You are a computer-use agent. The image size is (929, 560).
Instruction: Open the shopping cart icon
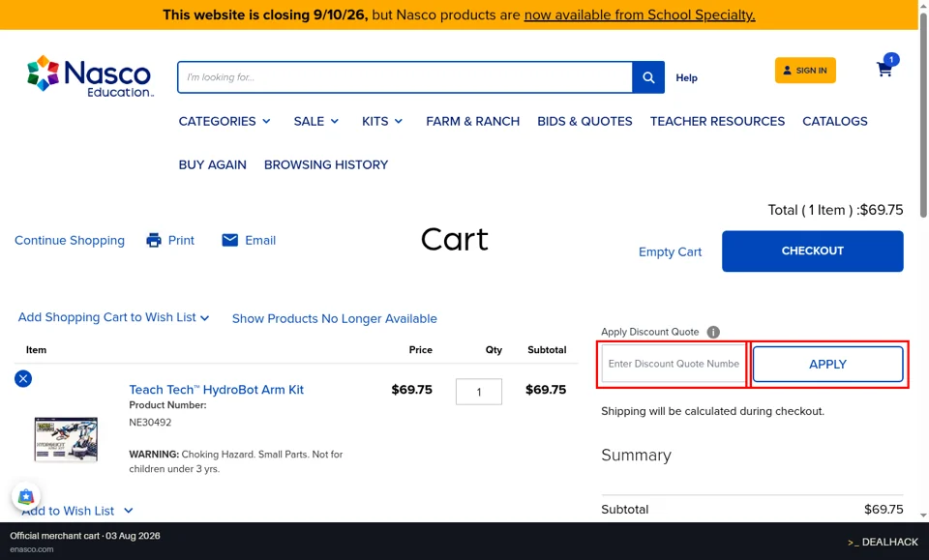(x=885, y=69)
